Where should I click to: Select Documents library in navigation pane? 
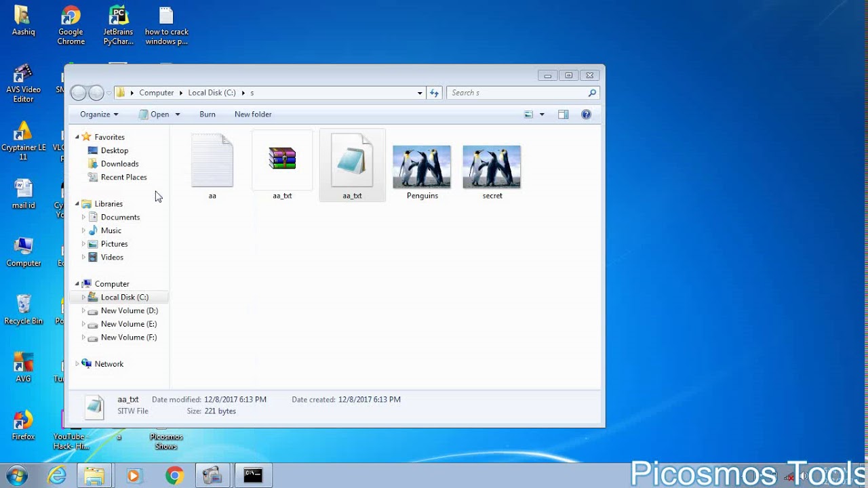[120, 218]
